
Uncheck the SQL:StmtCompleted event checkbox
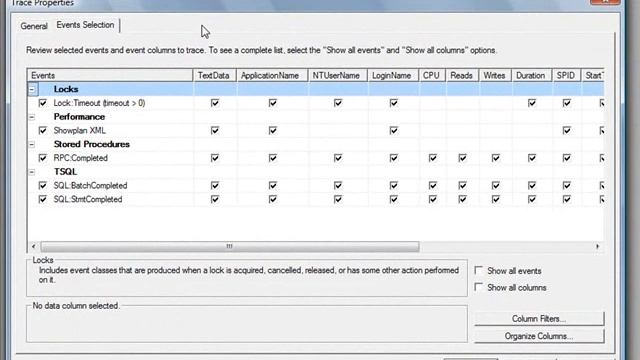point(42,199)
